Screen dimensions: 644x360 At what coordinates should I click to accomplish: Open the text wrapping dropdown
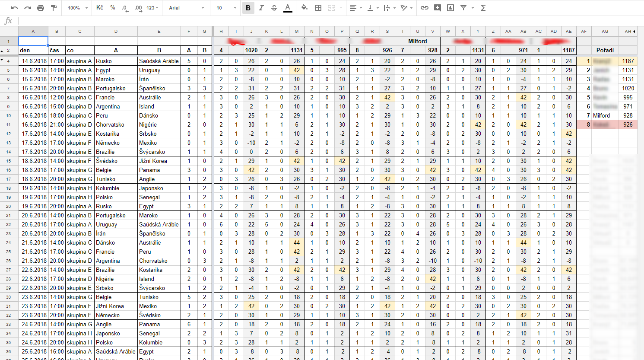(389, 8)
